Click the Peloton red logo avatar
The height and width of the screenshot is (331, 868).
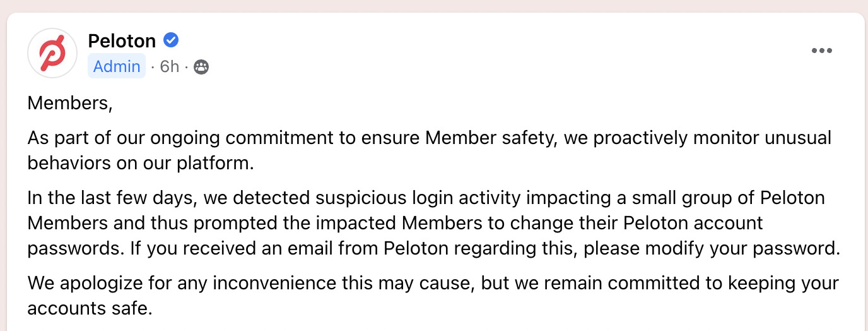(x=52, y=53)
